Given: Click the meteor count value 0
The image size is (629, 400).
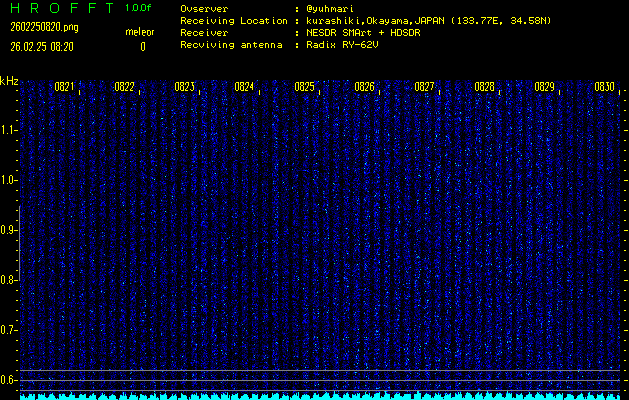Looking at the screenshot, I should tap(142, 46).
